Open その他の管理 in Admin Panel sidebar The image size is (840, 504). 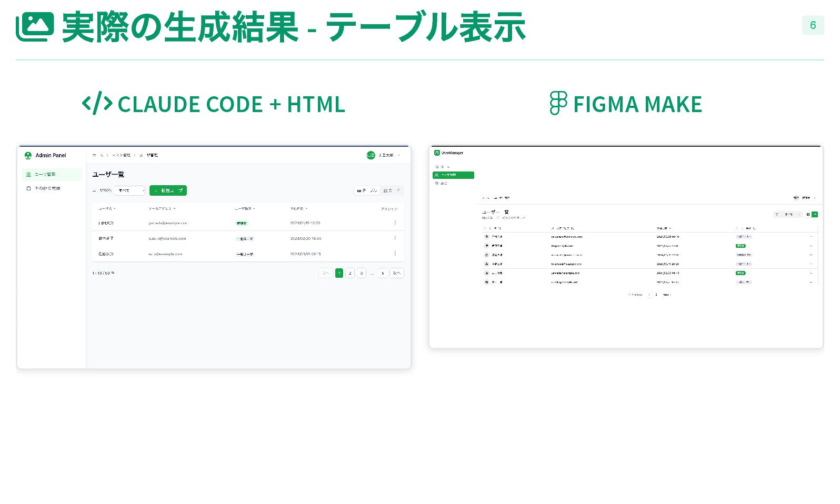click(52, 188)
